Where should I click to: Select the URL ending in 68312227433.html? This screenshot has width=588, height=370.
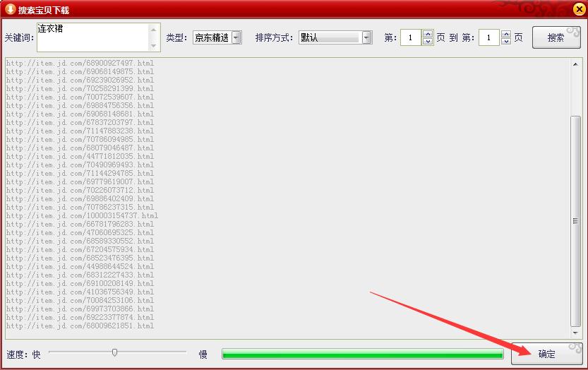click(80, 275)
